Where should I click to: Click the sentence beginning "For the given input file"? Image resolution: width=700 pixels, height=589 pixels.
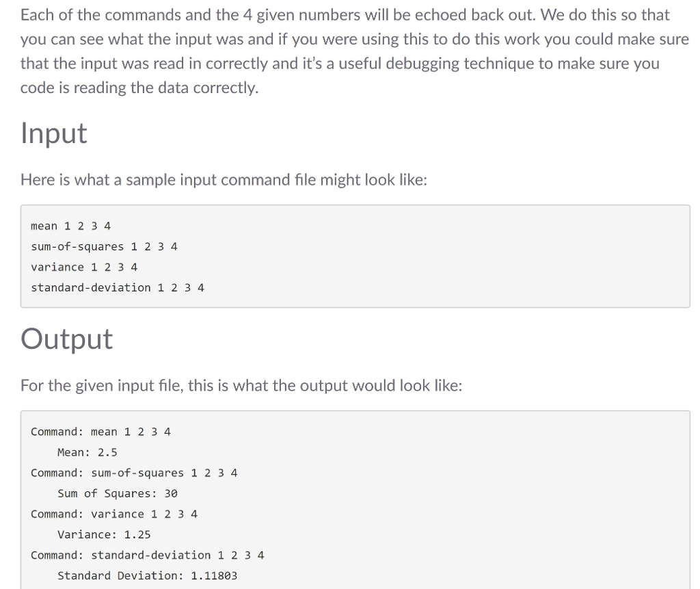click(241, 386)
